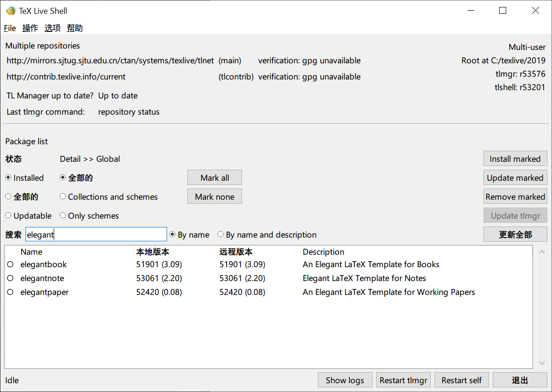Open the 帮助 menu
Viewport: 552px width, 392px height.
(74, 28)
